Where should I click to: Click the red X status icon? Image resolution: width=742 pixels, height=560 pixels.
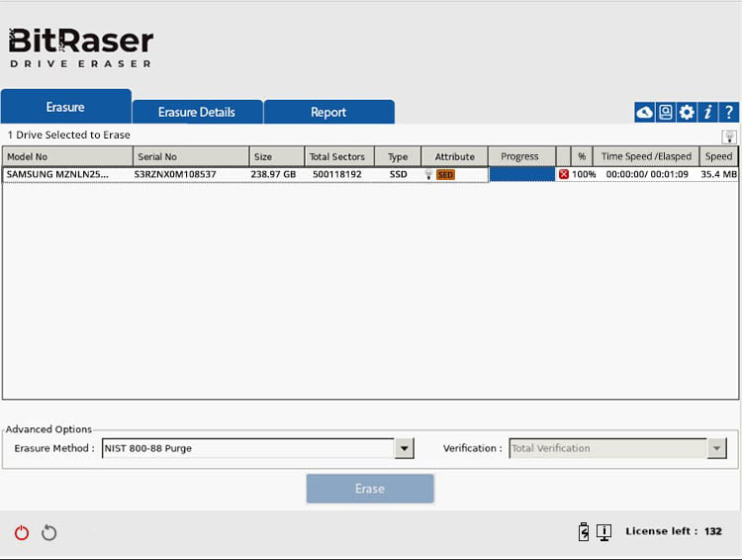pos(563,174)
